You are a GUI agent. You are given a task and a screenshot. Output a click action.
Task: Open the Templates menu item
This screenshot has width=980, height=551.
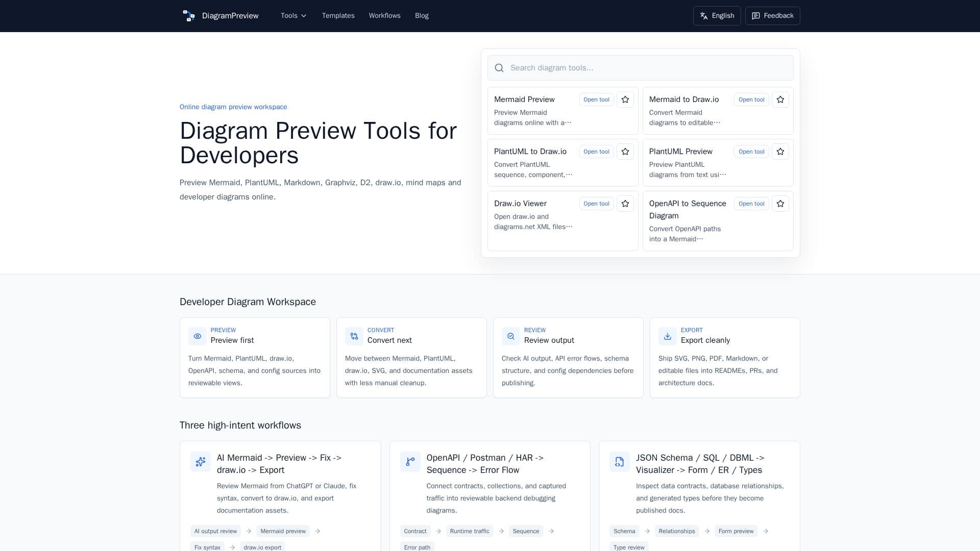tap(338, 16)
